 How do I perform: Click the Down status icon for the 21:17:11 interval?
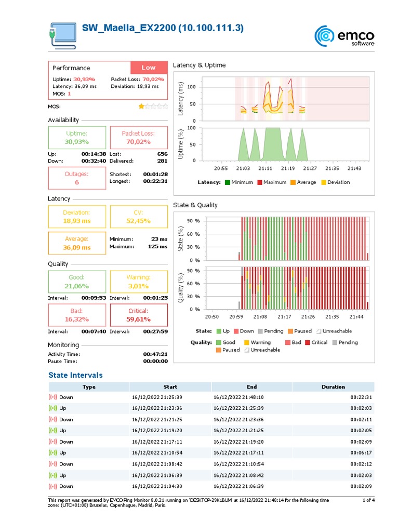coord(53,442)
